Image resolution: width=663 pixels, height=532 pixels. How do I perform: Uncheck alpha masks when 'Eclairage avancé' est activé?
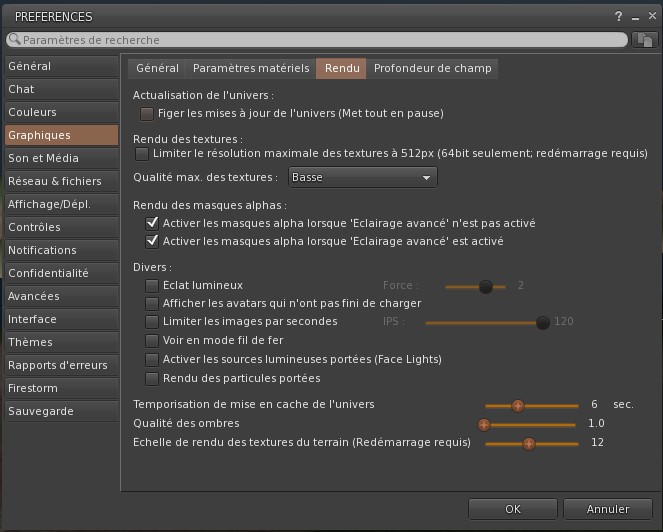tap(152, 241)
